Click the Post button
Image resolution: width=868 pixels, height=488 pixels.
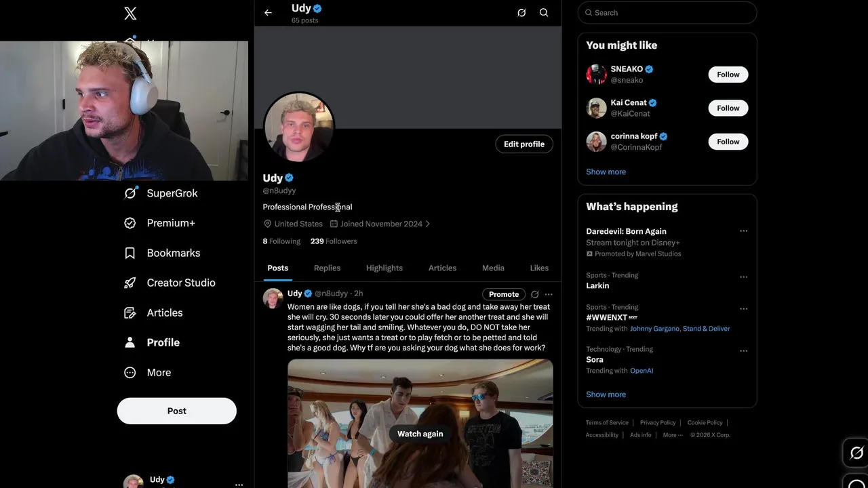pos(177,411)
